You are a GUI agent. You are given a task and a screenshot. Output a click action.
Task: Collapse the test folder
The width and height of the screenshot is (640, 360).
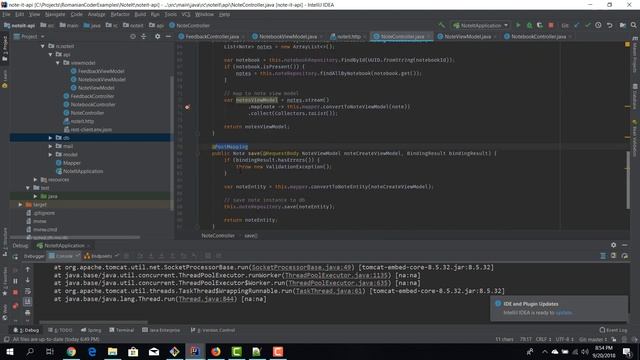(28, 188)
